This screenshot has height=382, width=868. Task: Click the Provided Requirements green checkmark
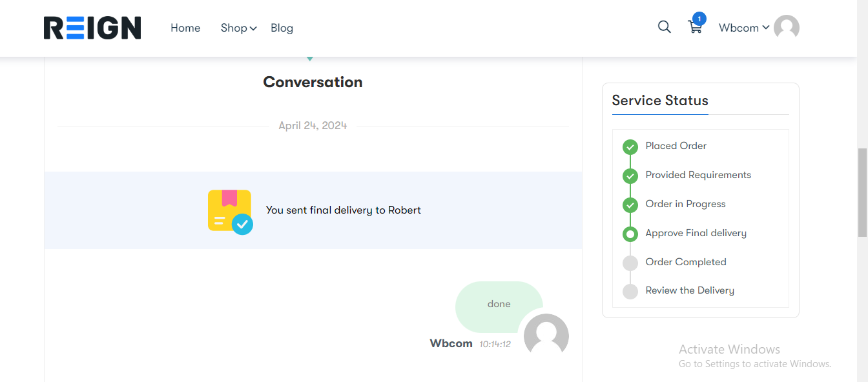[630, 176]
